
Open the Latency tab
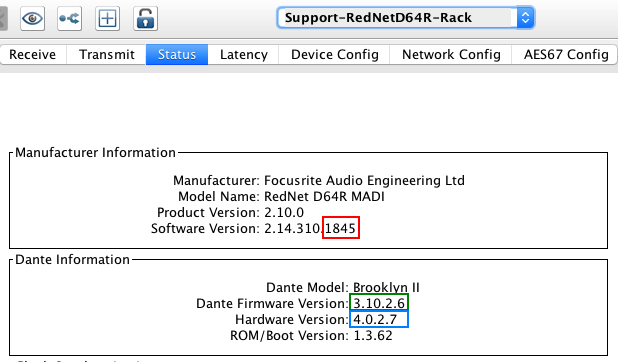click(244, 54)
